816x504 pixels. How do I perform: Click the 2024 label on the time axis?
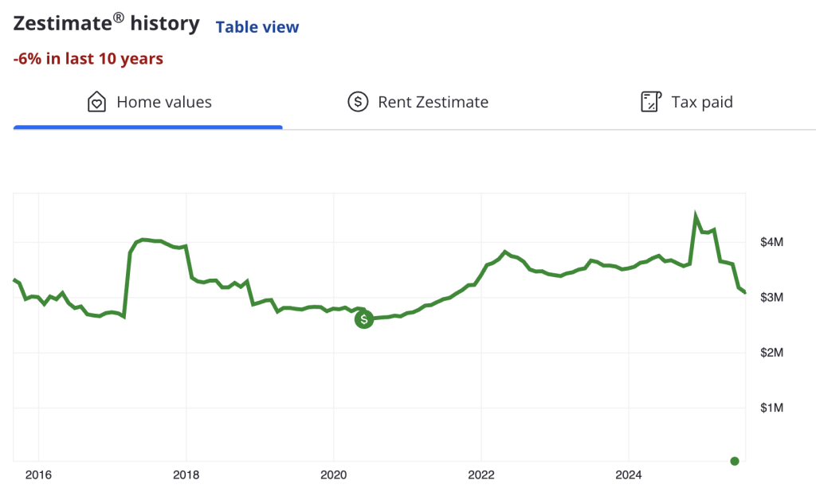[628, 476]
